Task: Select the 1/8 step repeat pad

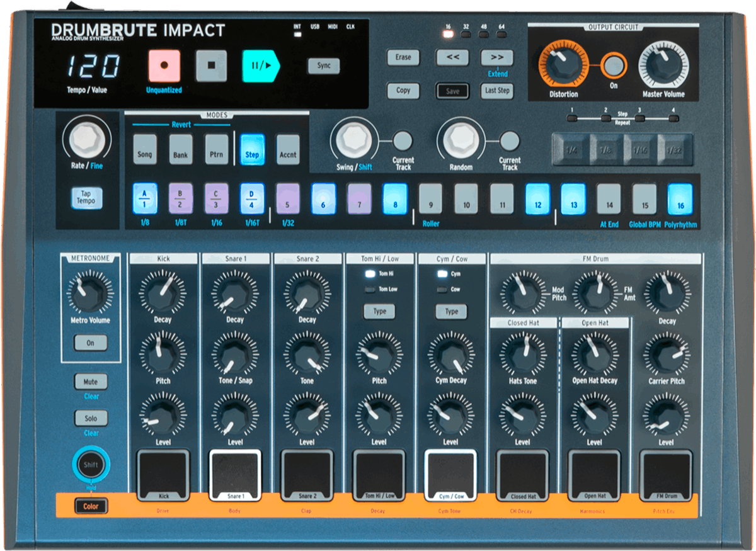Action: coord(605,150)
